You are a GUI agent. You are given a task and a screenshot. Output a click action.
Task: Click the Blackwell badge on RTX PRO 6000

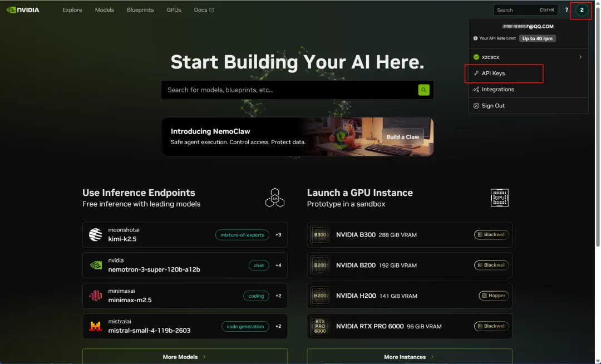[x=491, y=326]
